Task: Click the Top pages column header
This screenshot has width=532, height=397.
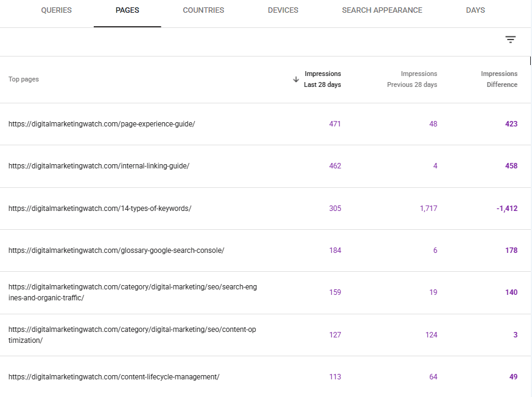Action: click(x=24, y=79)
